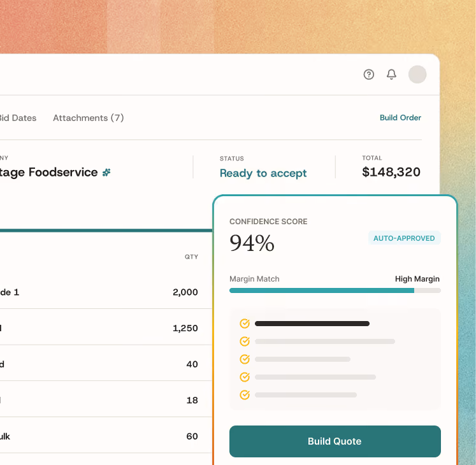Click the Ready to accept status
This screenshot has width=476, height=465.
(x=263, y=173)
